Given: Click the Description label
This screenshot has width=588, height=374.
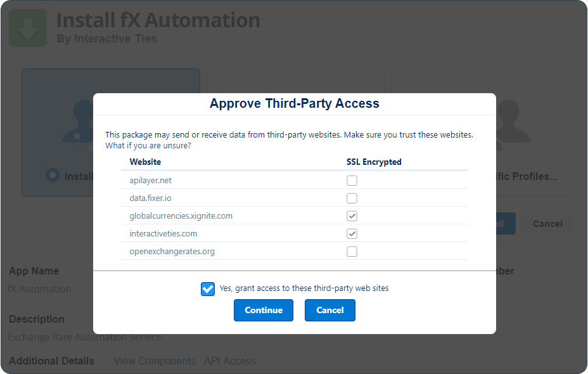Looking at the screenshot, I should pyautogui.click(x=37, y=319).
